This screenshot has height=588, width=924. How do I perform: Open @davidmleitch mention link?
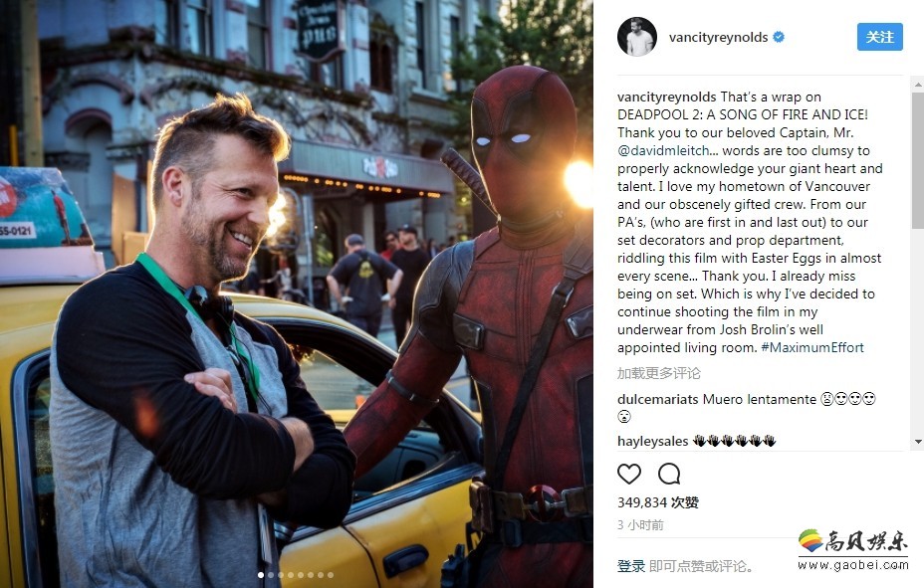(x=663, y=150)
